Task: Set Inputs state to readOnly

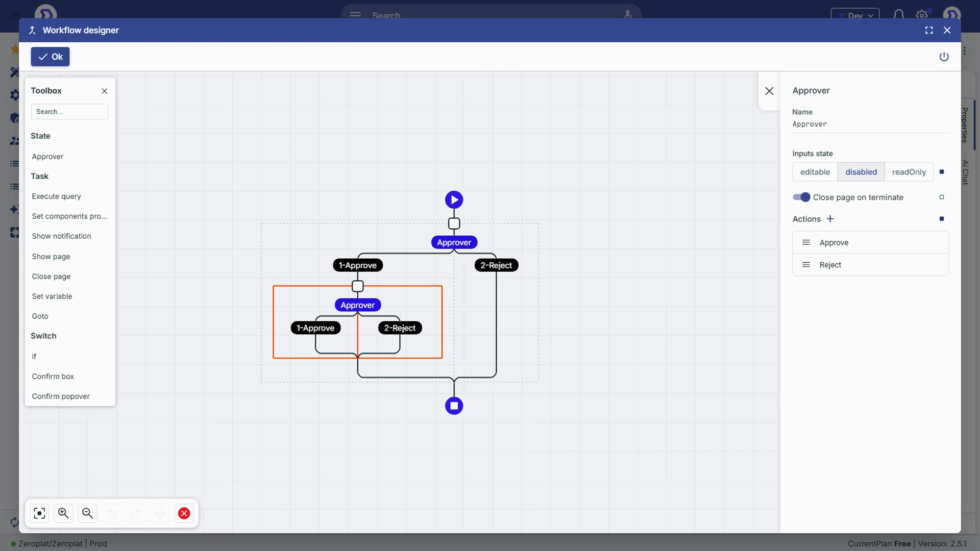Action: click(x=909, y=172)
